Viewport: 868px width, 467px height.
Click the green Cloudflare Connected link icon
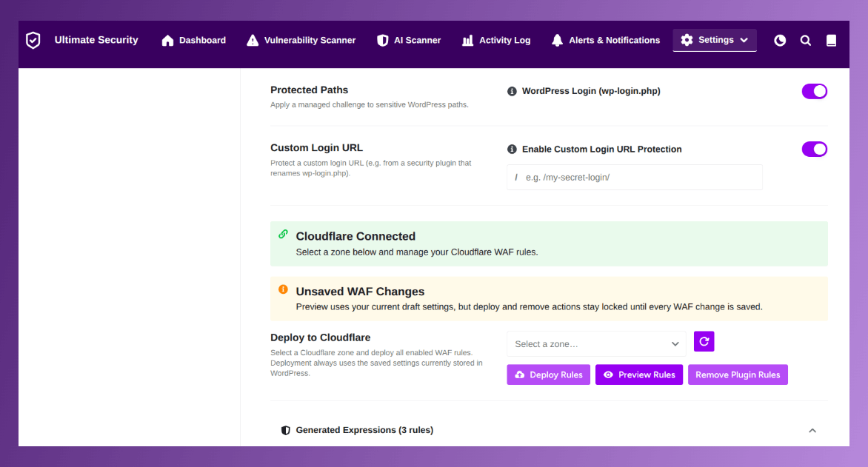point(283,234)
